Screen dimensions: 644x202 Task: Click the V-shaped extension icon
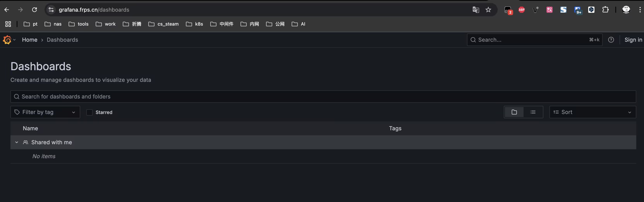click(536, 10)
